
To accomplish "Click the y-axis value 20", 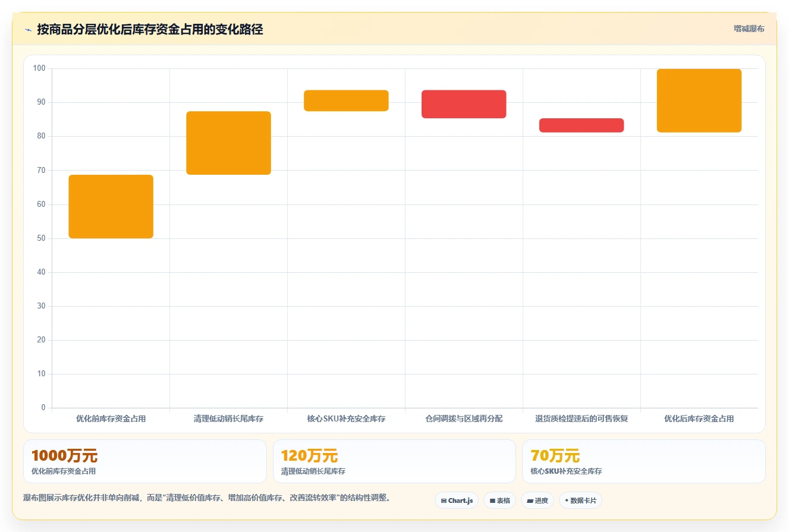I will [41, 339].
